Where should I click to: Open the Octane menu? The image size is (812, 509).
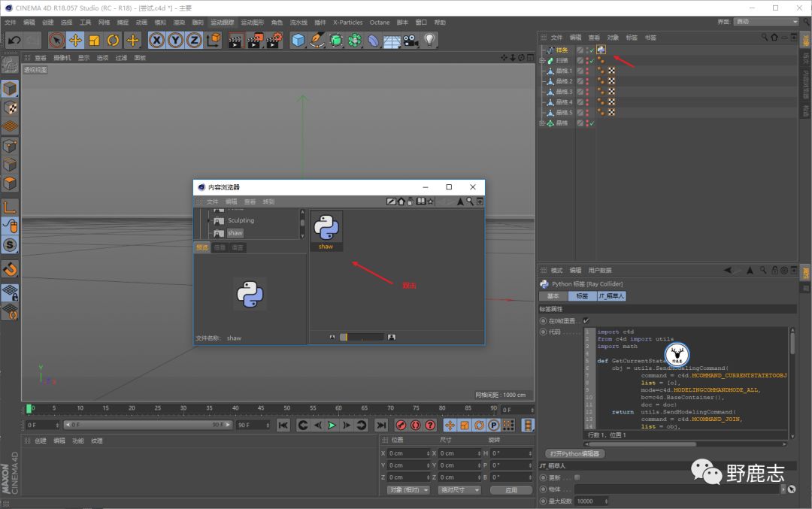pos(380,23)
